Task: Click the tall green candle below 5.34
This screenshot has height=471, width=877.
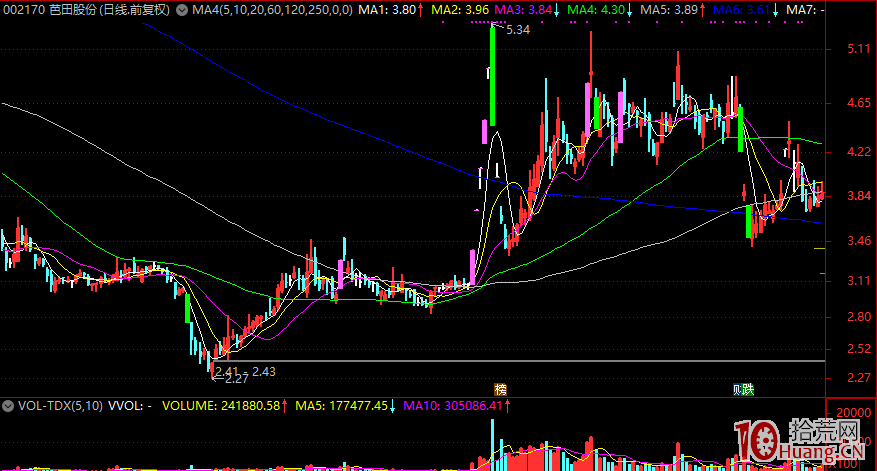Action: (x=492, y=76)
